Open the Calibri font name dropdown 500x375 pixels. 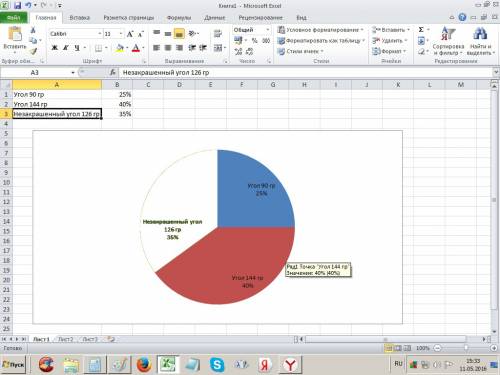99,34
